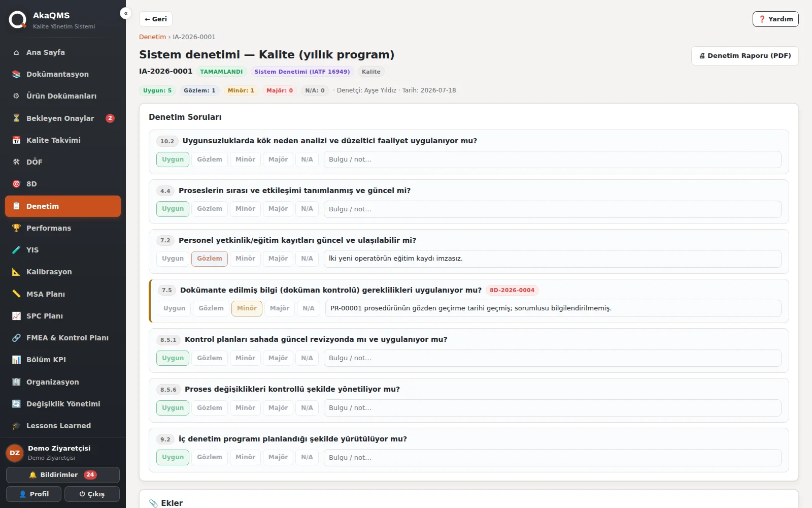Select Majör for question 10.2
Image resolution: width=812 pixels, height=508 pixels.
[278, 160]
